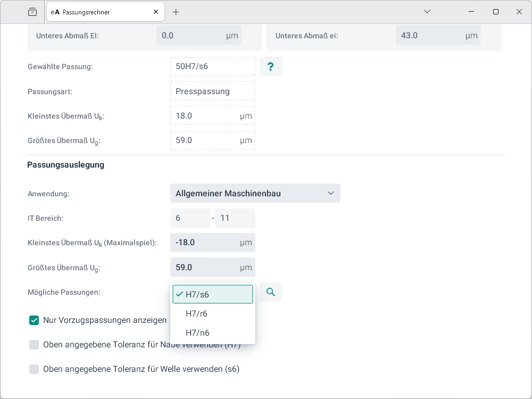The width and height of the screenshot is (532, 399).
Task: Click the Unteres Abmaß EI field
Action: pyautogui.click(x=192, y=36)
